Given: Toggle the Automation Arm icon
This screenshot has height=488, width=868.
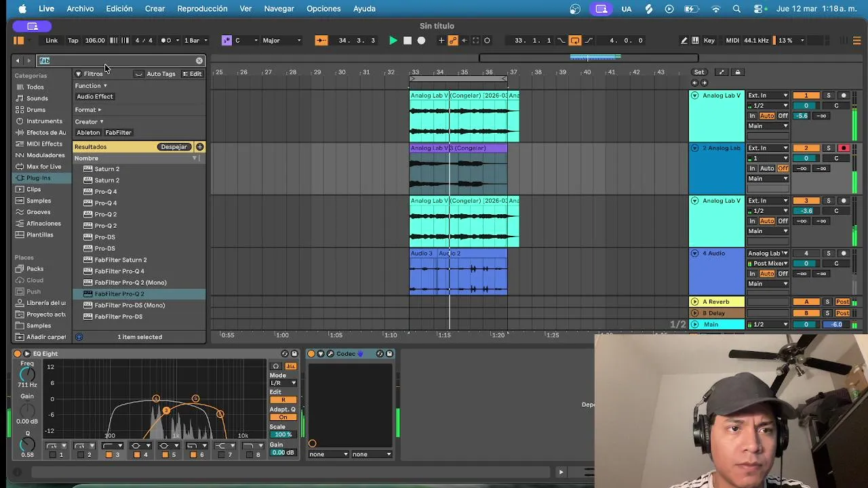Looking at the screenshot, I should [453, 41].
